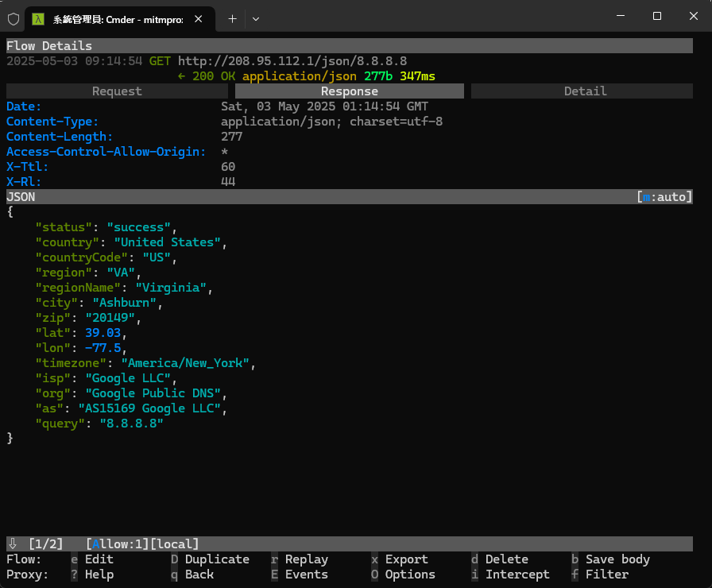Click the Filter command
The width and height of the screenshot is (712, 588).
[x=606, y=574]
